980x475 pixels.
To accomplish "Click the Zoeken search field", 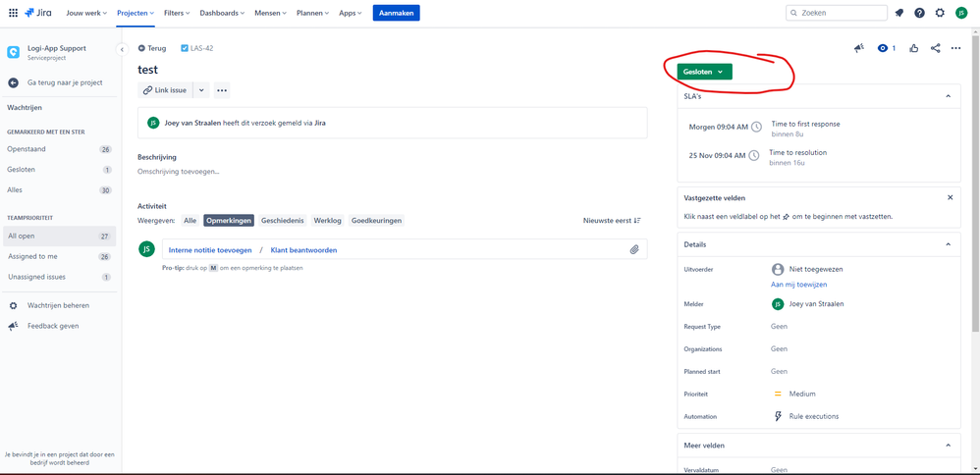I will (x=836, y=13).
